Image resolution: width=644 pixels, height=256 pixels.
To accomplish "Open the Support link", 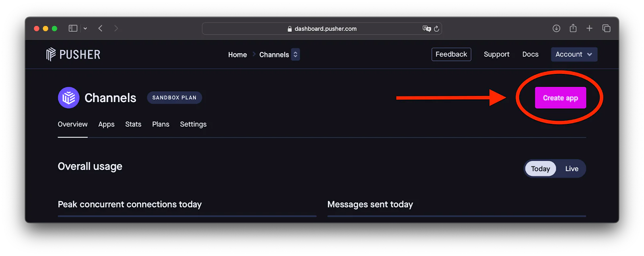I will pyautogui.click(x=496, y=54).
